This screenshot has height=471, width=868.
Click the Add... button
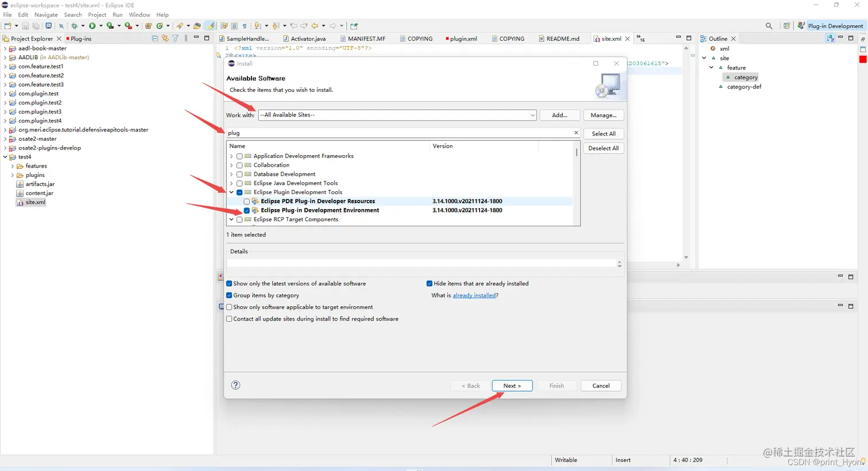point(560,115)
